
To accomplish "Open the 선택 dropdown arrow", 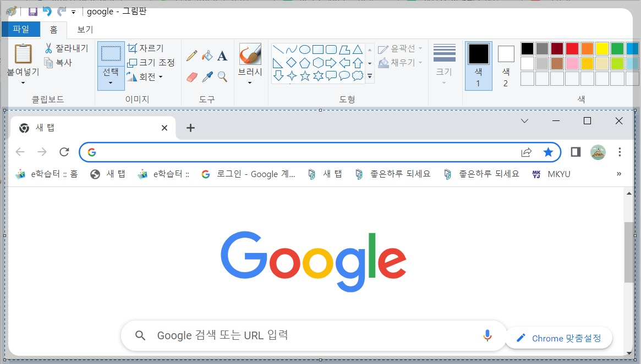I will pyautogui.click(x=111, y=83).
